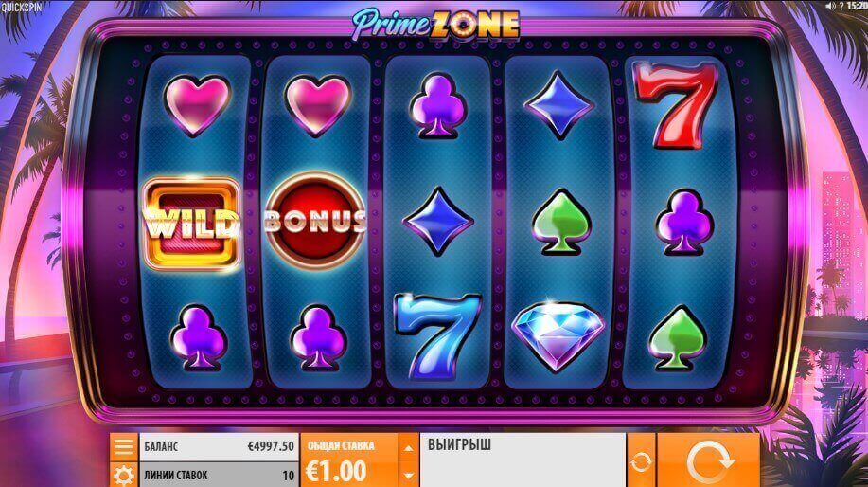Toggle sound with the speaker icon
Image resolution: width=868 pixels, height=487 pixels.
830,6
